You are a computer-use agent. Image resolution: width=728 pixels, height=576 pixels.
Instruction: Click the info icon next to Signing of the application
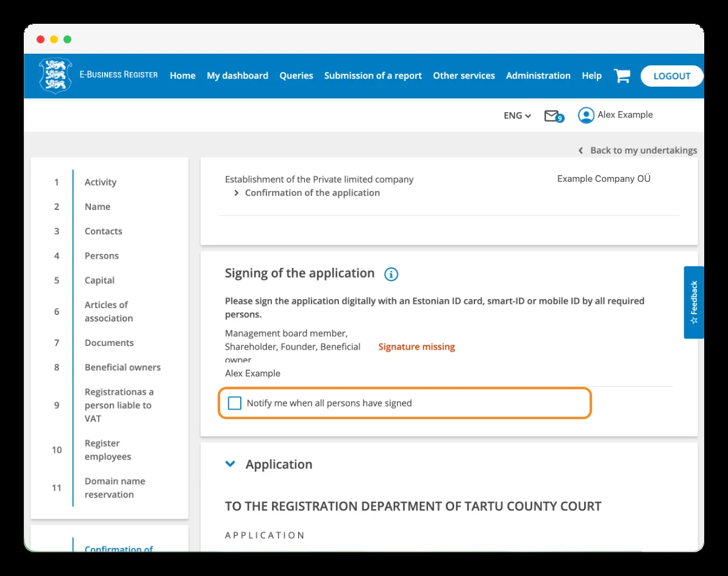(391, 274)
